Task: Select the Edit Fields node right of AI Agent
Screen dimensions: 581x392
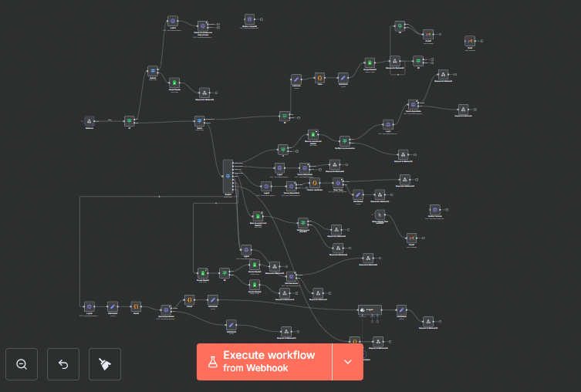Action: point(401,309)
